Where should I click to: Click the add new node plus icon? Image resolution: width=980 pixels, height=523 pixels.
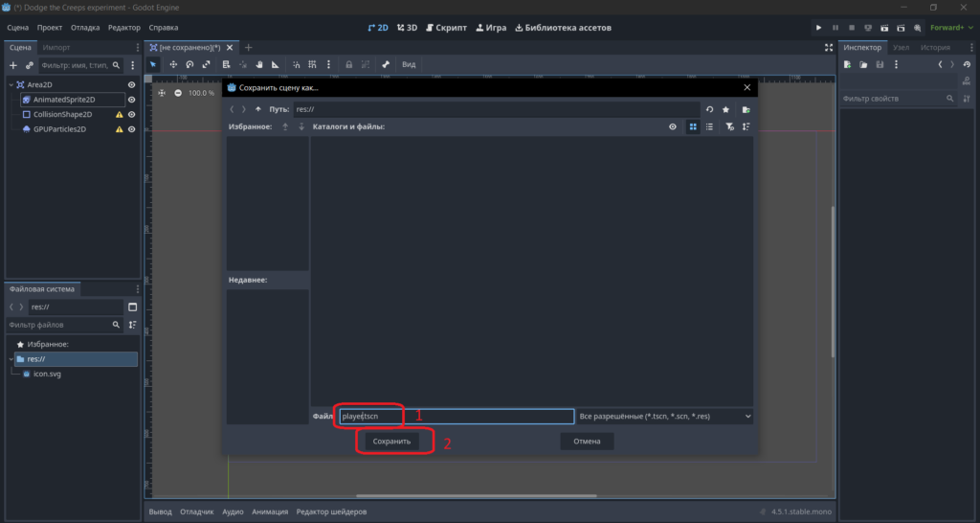pos(13,65)
